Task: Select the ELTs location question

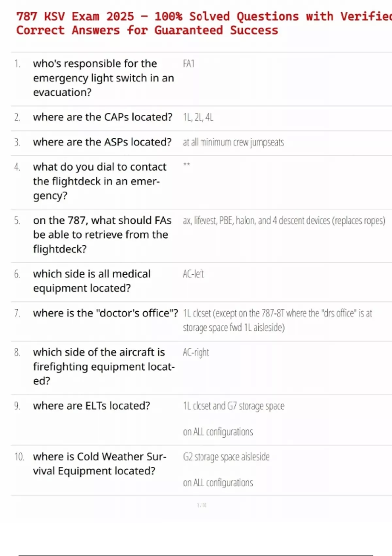Action: coord(91,406)
